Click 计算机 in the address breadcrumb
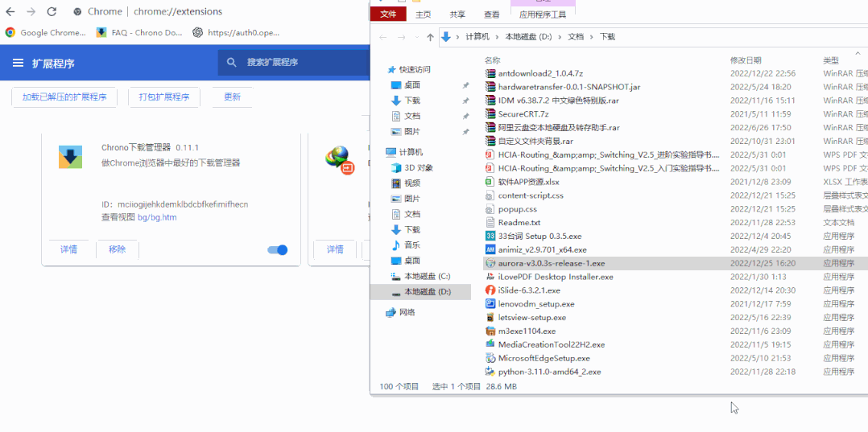 tap(477, 37)
